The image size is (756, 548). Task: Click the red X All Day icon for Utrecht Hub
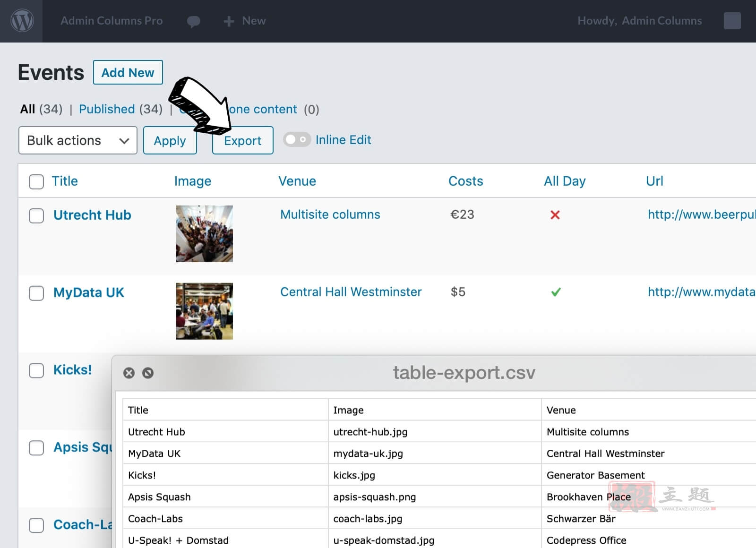(x=555, y=215)
